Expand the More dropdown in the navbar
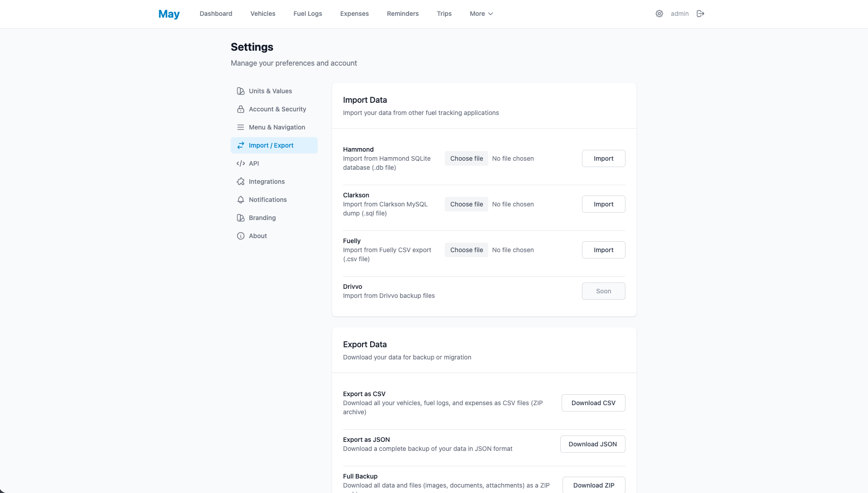The image size is (868, 493). pos(481,14)
